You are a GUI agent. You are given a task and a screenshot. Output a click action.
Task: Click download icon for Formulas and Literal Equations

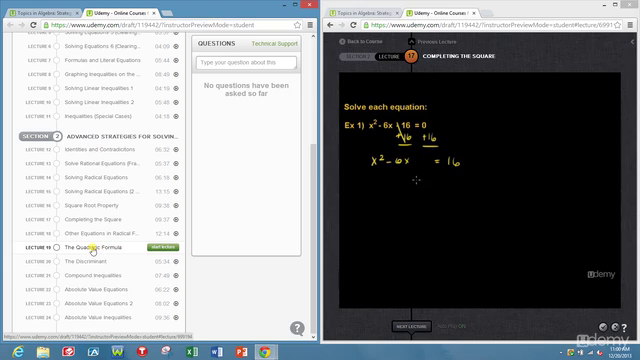point(176,60)
